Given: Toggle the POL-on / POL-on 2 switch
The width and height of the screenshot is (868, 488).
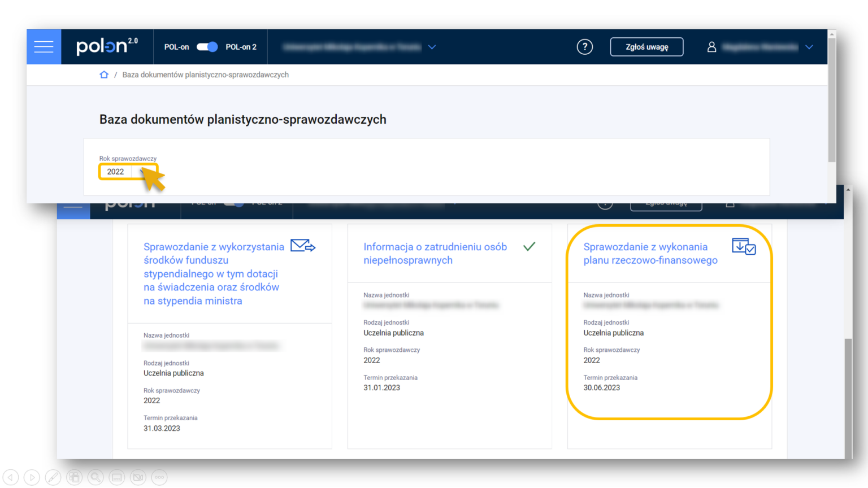Looking at the screenshot, I should [x=207, y=47].
